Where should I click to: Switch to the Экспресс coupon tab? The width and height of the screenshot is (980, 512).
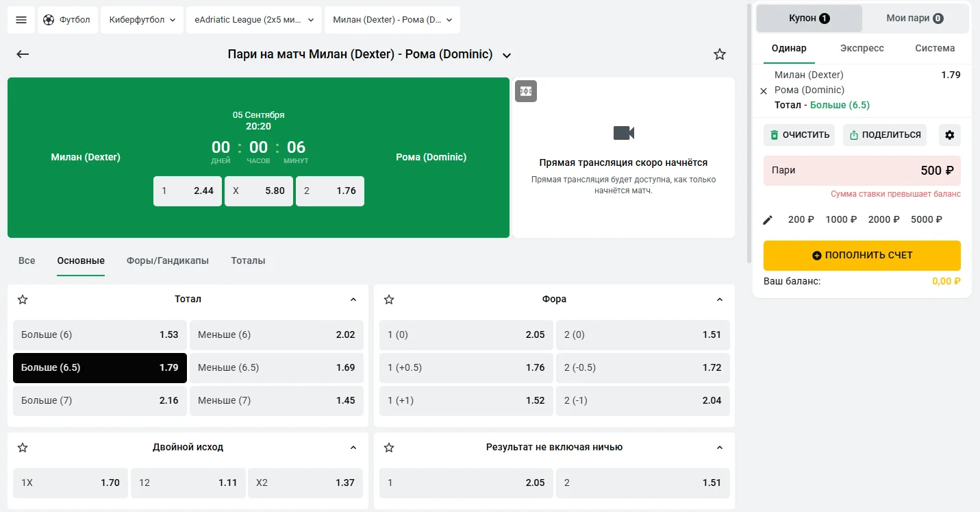coord(862,48)
